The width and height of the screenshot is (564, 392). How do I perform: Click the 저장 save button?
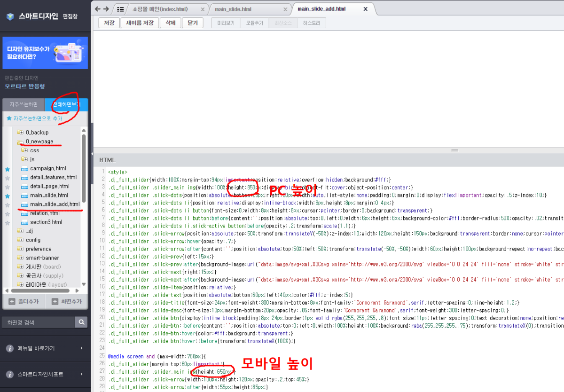pyautogui.click(x=109, y=23)
